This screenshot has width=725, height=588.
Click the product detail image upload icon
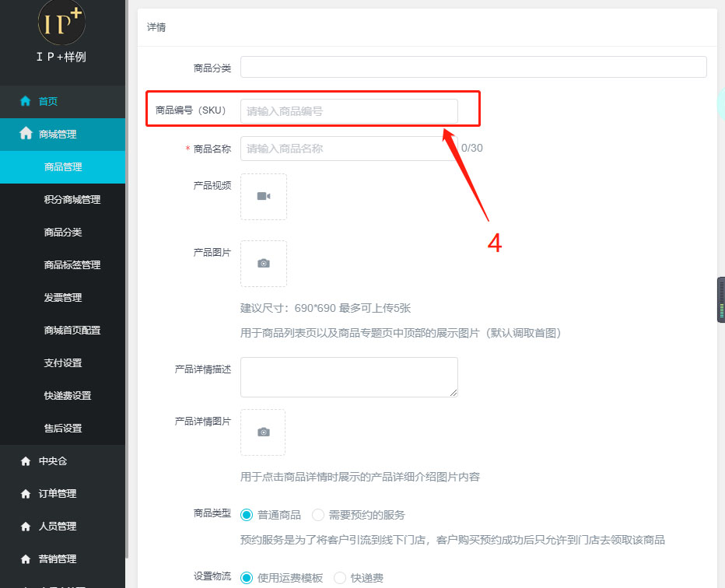pyautogui.click(x=263, y=432)
